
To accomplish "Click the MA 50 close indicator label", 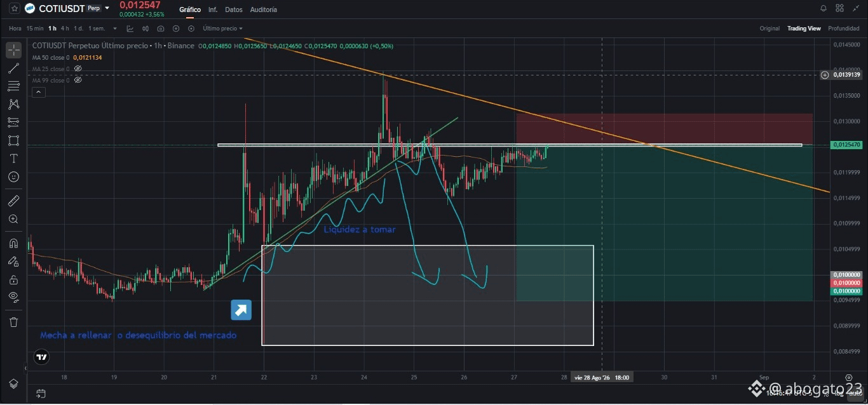I will point(51,57).
